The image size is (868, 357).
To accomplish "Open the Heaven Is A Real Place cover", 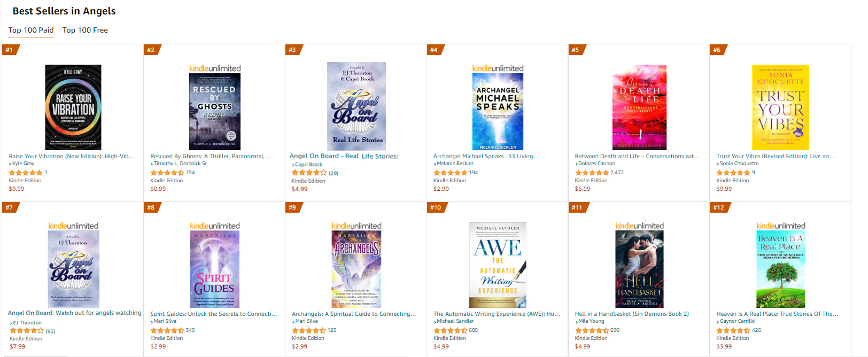I will point(780,269).
